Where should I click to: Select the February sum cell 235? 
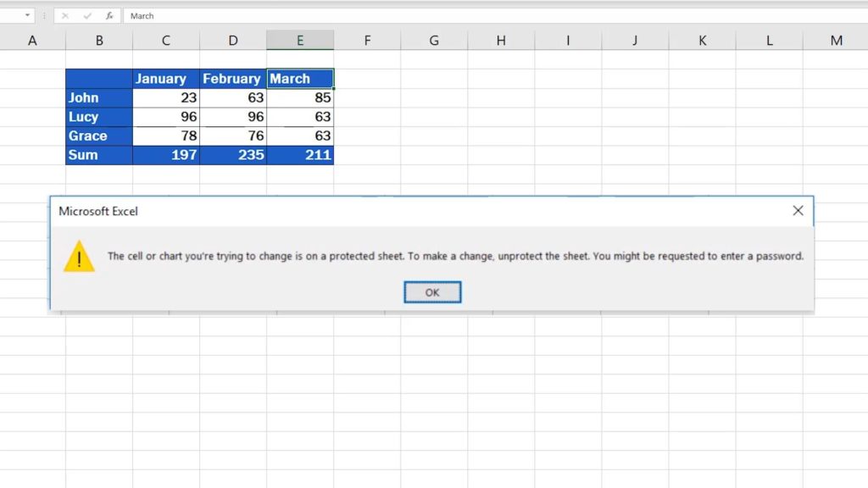pyautogui.click(x=233, y=155)
